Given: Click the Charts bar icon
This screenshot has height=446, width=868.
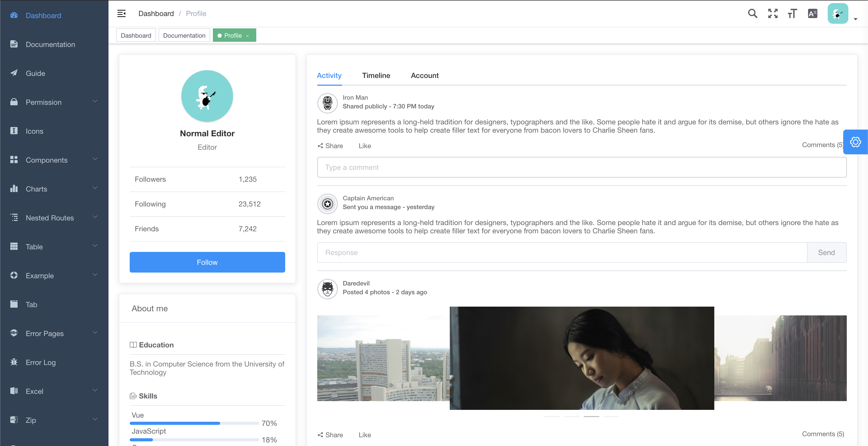Looking at the screenshot, I should pyautogui.click(x=14, y=188).
